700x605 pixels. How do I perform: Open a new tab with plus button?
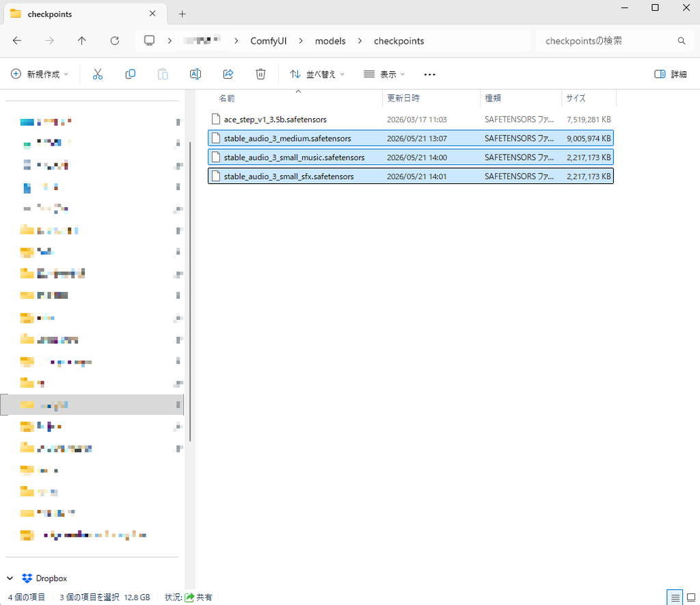pyautogui.click(x=182, y=14)
